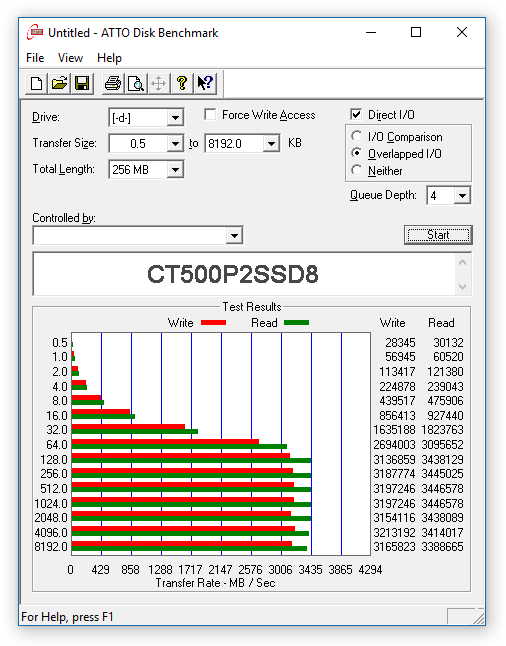Click read value 3446578 in 512.0 row
The width and height of the screenshot is (506, 646).
(442, 489)
